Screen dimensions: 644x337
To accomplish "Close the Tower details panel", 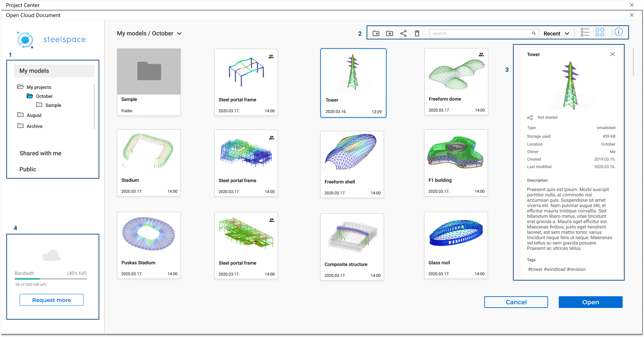I will coord(612,54).
